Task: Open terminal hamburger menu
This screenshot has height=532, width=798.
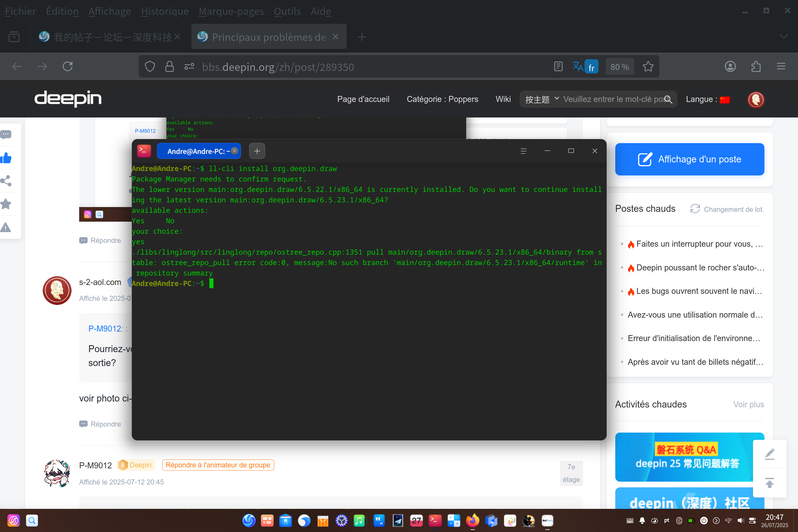Action: click(523, 151)
